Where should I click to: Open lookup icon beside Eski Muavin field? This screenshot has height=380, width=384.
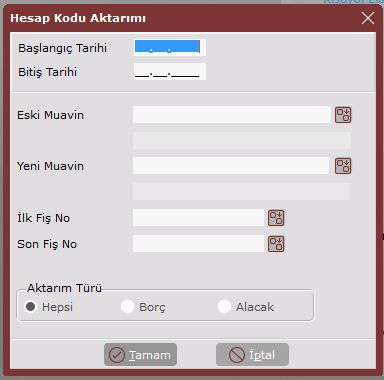(343, 115)
